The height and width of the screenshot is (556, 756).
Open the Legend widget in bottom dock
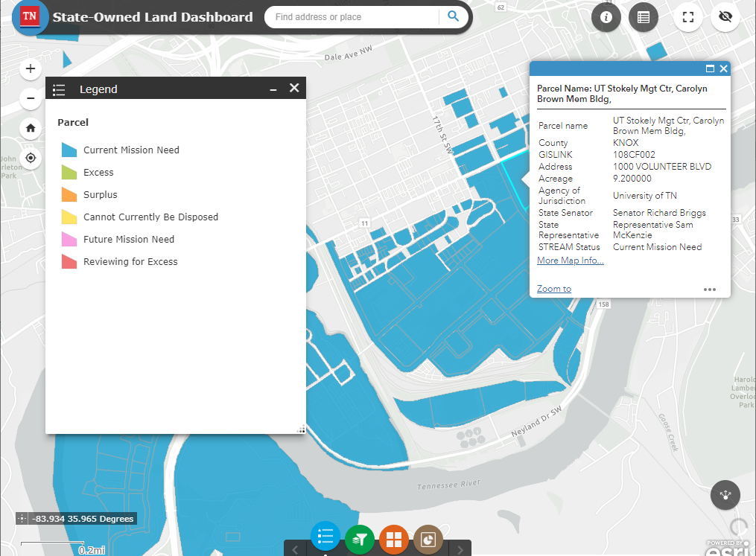coord(325,536)
